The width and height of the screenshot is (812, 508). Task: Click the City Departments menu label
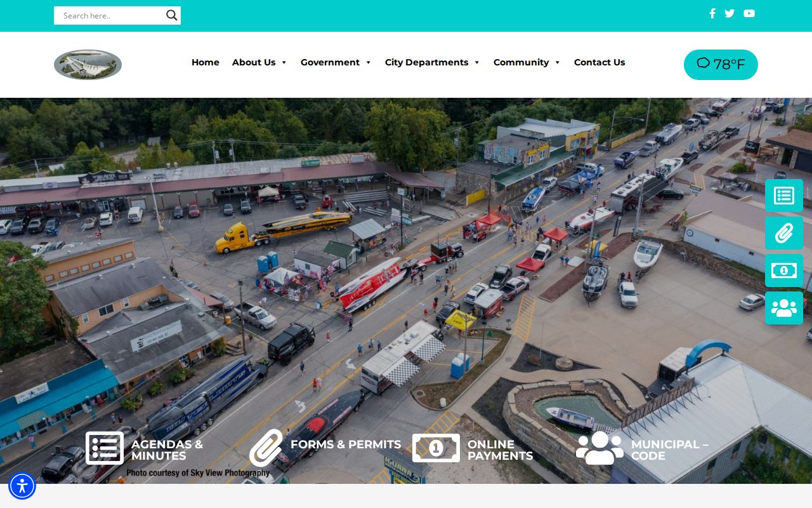tap(426, 62)
